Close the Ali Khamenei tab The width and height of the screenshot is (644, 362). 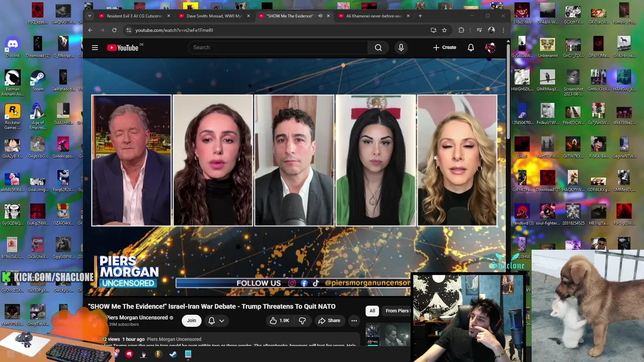pyautogui.click(x=408, y=16)
